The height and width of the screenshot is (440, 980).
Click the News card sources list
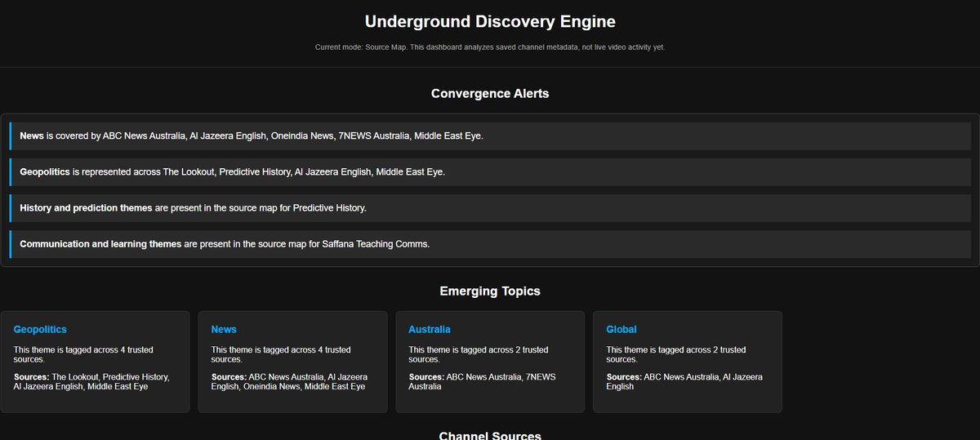coord(289,382)
